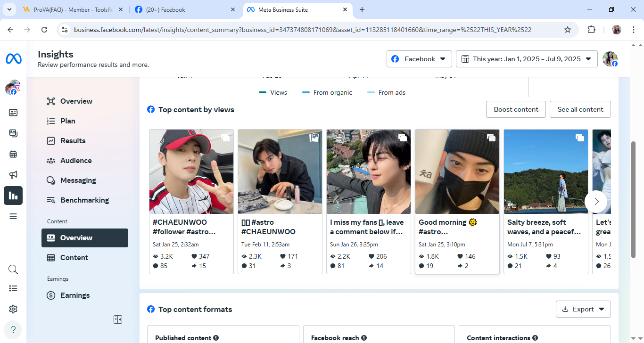Collapse the navigation panel icon
The image size is (644, 343).
coord(118,319)
